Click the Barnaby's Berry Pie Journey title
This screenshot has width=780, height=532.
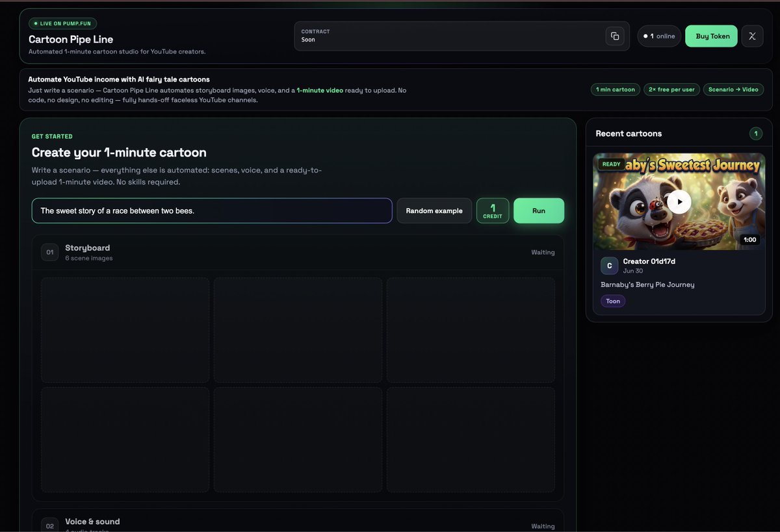pyautogui.click(x=647, y=285)
